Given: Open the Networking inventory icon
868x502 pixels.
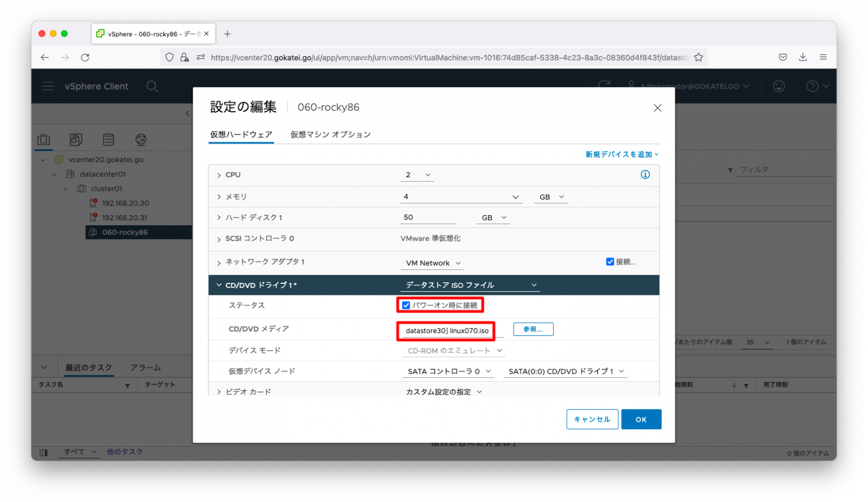Looking at the screenshot, I should pos(141,139).
